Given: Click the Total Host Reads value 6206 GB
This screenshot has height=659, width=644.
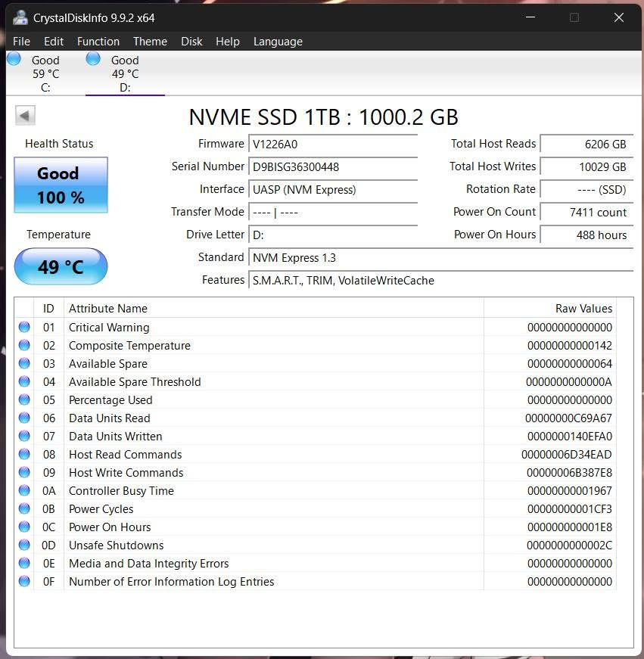Looking at the screenshot, I should point(586,145).
